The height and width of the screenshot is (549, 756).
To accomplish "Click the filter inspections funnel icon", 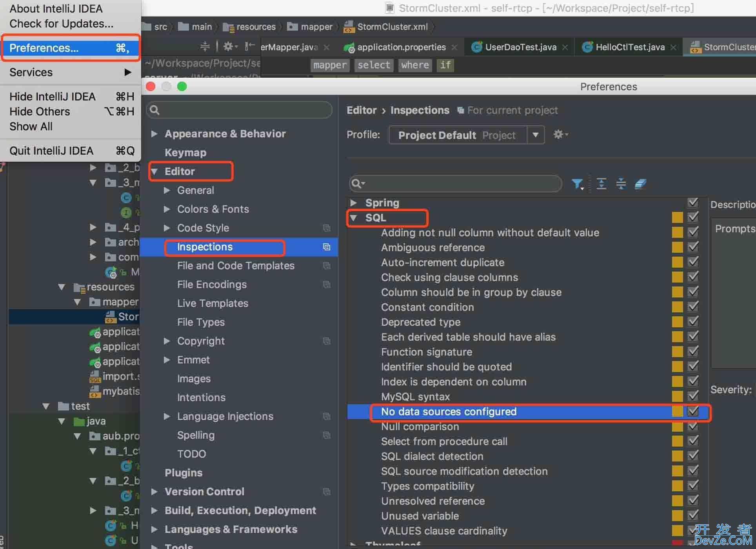I will coord(577,184).
